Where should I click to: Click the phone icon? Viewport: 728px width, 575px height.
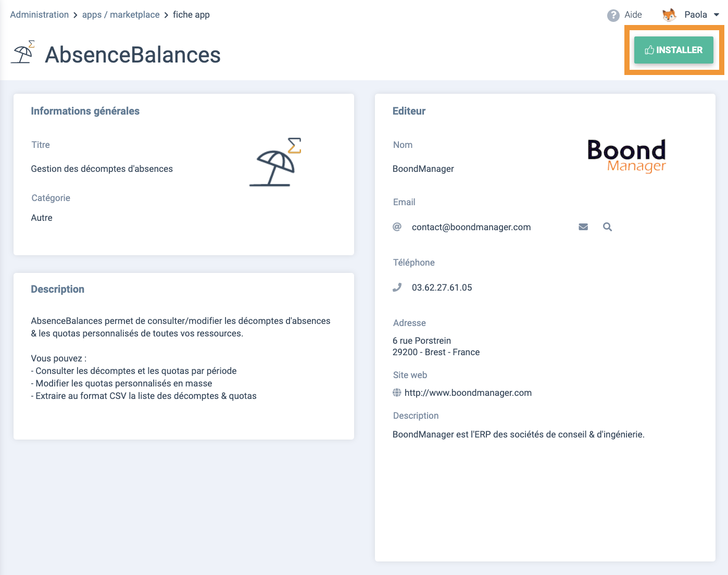(397, 287)
